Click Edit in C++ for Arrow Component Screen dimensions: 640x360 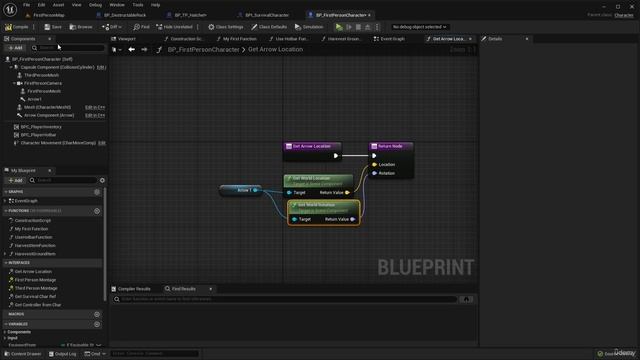click(95, 116)
